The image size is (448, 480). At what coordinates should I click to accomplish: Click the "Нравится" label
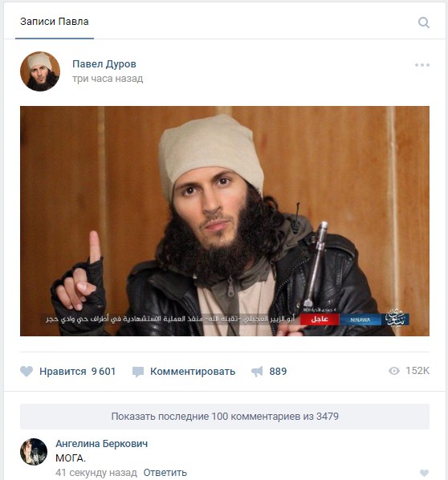[x=63, y=372]
